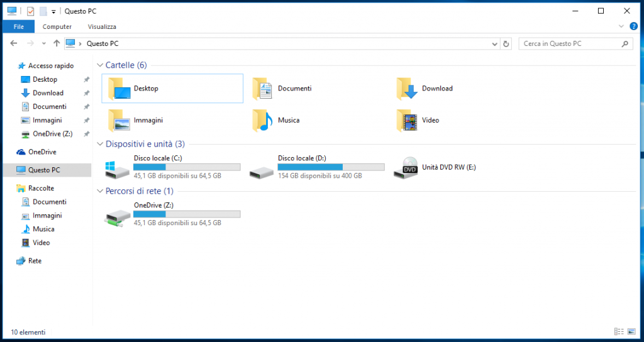Viewport: 644px width, 342px height.
Task: Open the Computer ribbon tab
Action: click(x=57, y=26)
